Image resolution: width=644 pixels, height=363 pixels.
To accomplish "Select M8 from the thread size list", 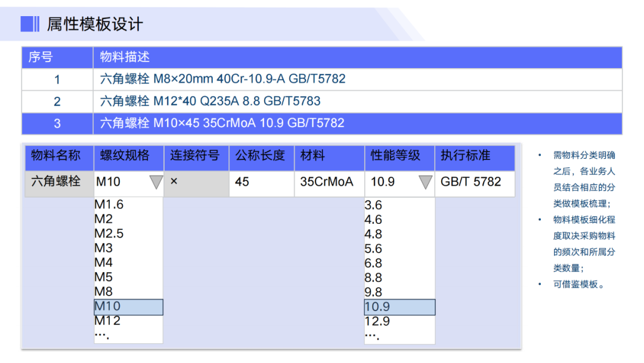I will (104, 291).
